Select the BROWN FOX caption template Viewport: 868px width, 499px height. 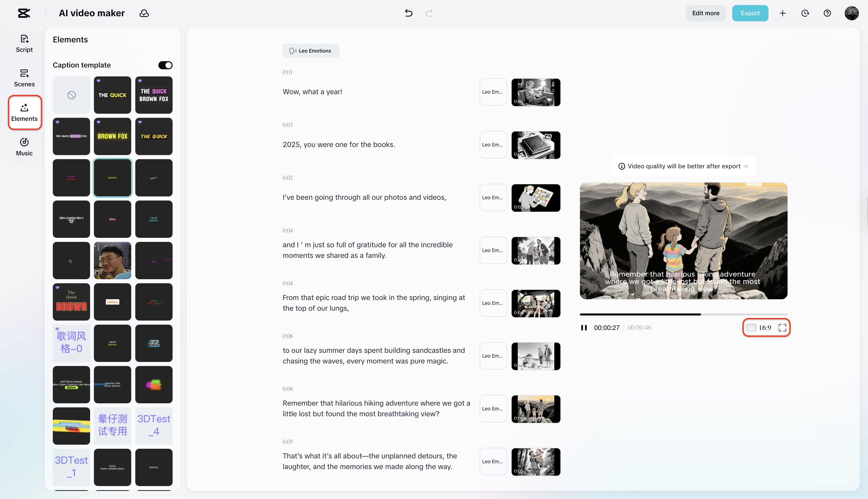coord(112,136)
